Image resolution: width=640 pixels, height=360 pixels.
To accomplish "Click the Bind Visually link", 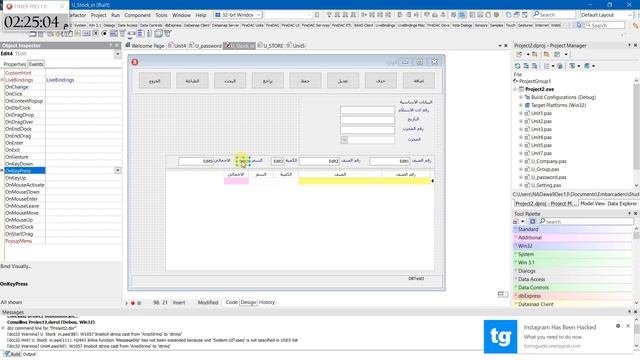I will click(x=16, y=266).
